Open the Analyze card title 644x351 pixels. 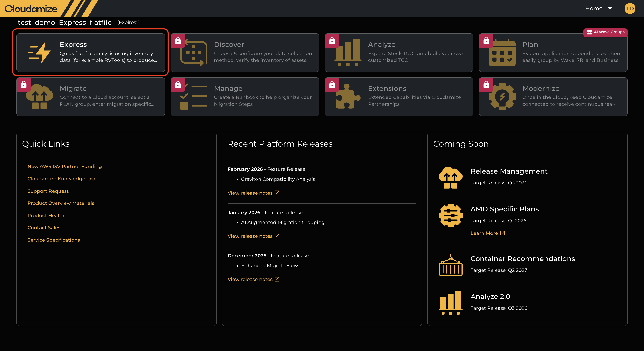381,44
